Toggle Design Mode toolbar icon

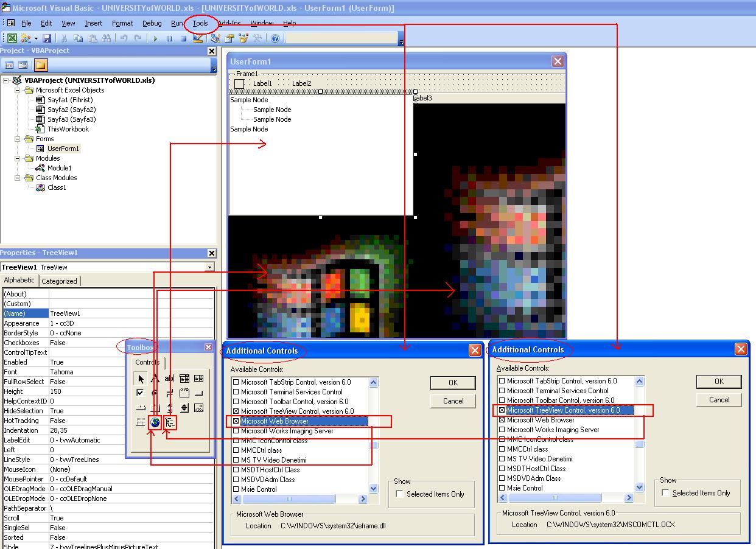(x=198, y=38)
